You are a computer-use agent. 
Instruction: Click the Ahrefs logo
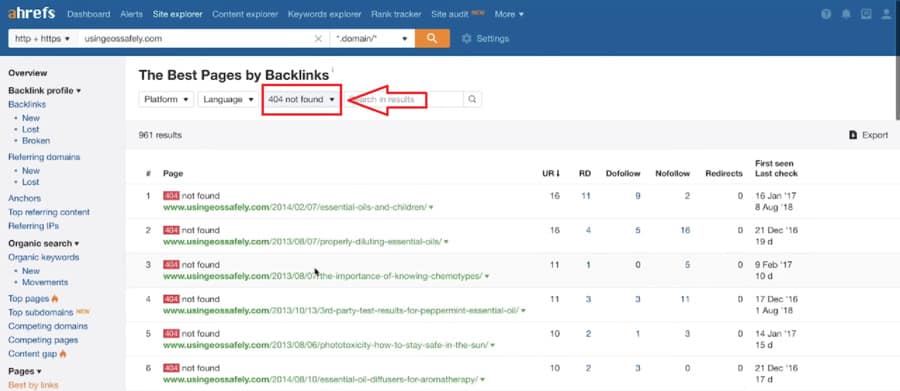point(32,14)
